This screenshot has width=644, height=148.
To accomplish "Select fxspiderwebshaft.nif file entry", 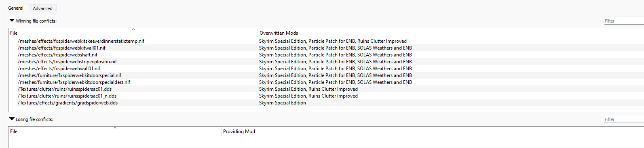I will pos(326,55).
